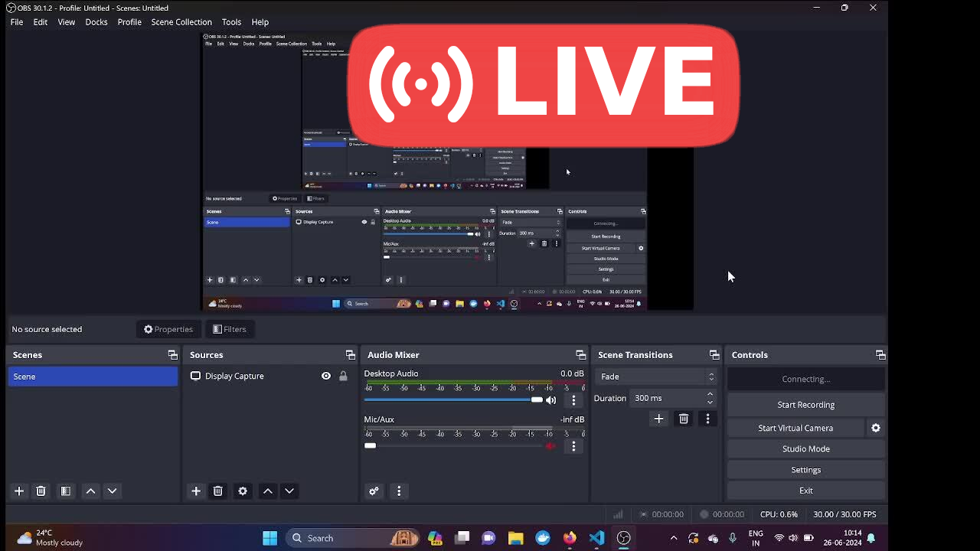Open transition properties three-dot menu

point(707,419)
